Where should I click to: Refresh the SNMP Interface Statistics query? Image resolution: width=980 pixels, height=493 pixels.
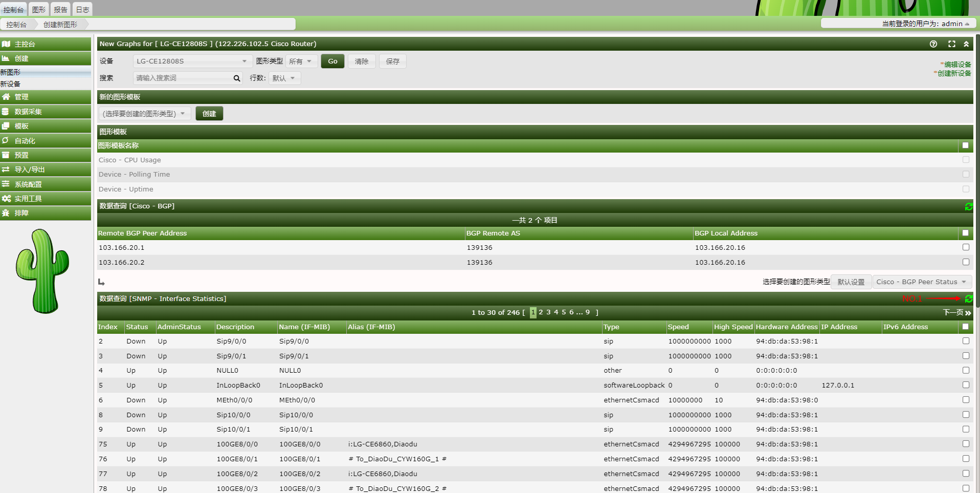[x=969, y=298]
